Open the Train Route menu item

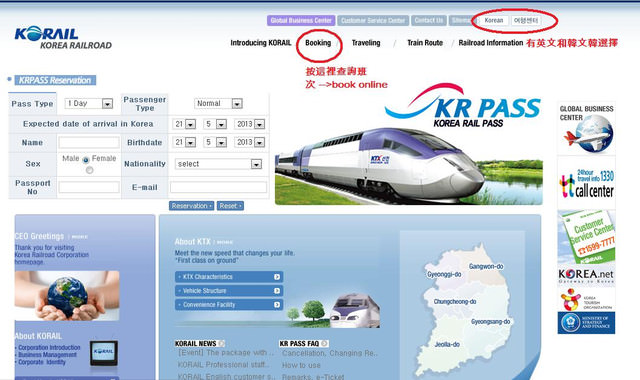coord(425,43)
